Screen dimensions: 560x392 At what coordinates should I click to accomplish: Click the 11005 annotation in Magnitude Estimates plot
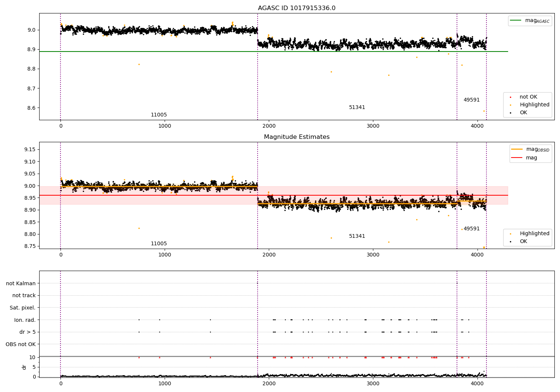(159, 244)
